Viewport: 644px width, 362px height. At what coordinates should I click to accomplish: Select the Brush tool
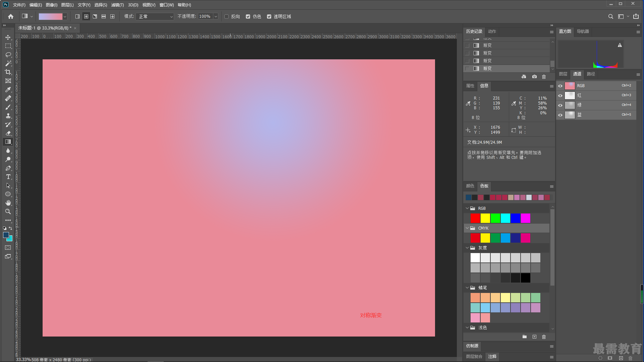pos(8,107)
